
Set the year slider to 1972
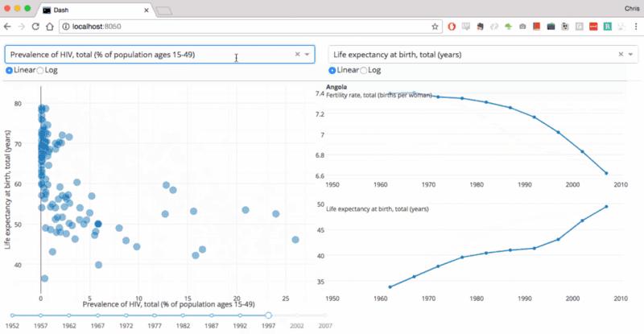point(126,315)
